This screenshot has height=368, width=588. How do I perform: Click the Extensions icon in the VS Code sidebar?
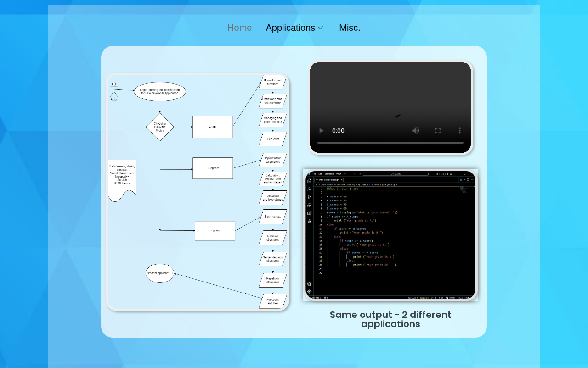click(x=309, y=213)
